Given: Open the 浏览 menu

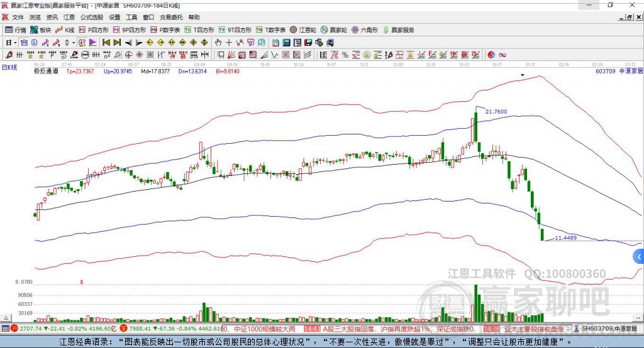Looking at the screenshot, I should pos(35,17).
